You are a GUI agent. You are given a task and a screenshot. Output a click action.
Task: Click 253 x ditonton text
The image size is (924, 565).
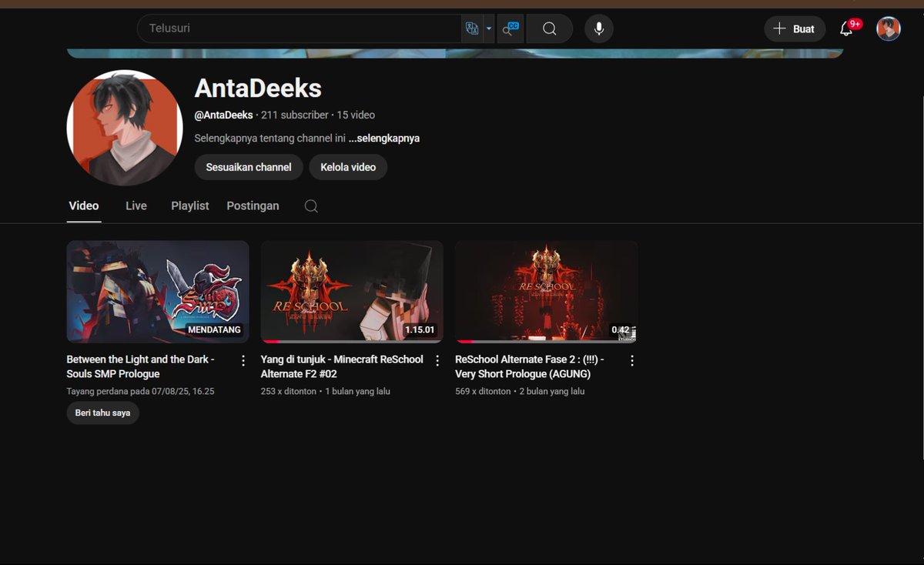(x=289, y=391)
